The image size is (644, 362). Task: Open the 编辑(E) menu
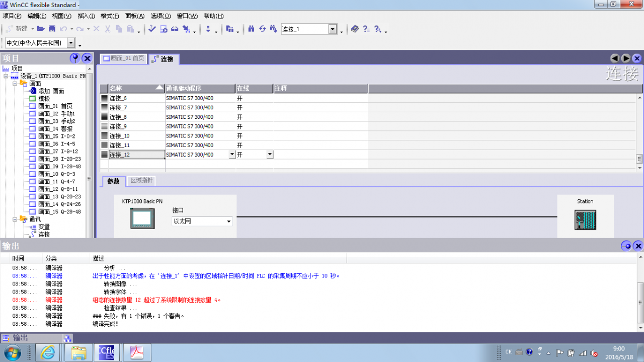(37, 16)
